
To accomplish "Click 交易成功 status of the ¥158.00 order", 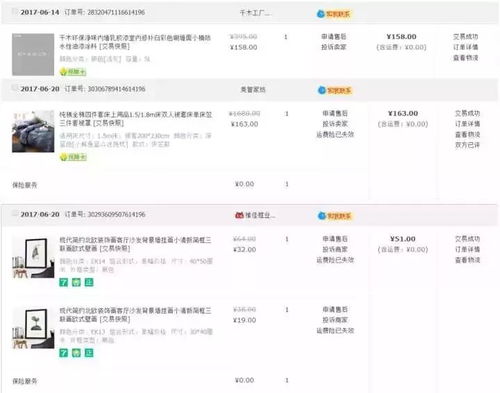I will tap(466, 36).
